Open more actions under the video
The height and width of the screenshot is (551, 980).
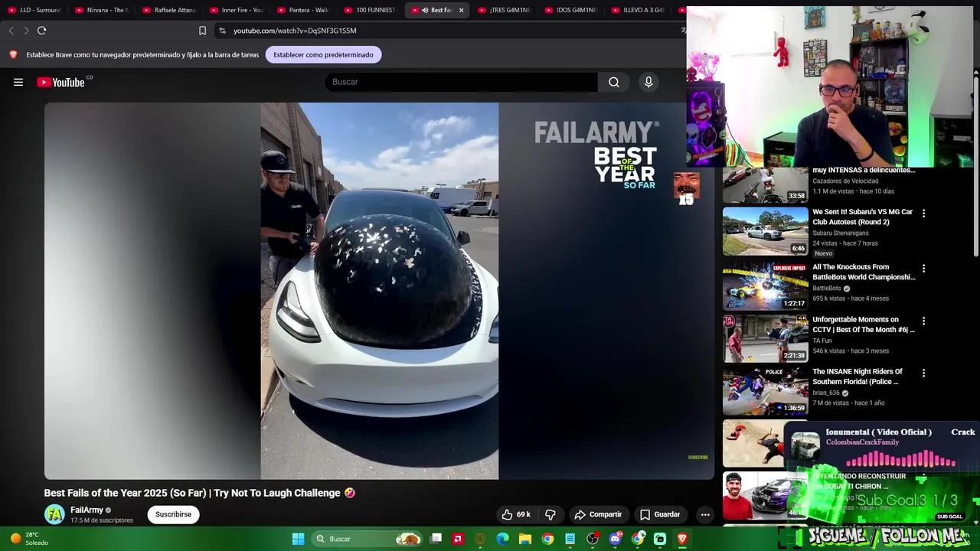[705, 514]
